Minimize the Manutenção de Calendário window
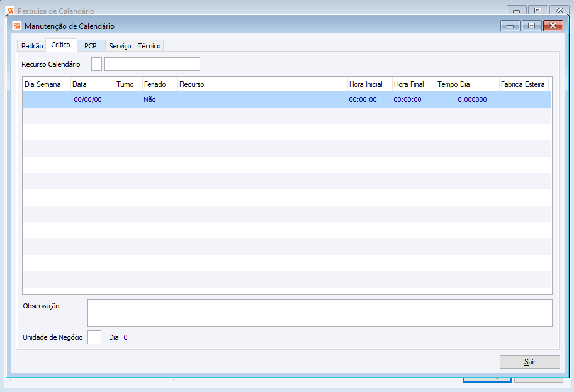This screenshot has height=392, width=574. pos(510,26)
